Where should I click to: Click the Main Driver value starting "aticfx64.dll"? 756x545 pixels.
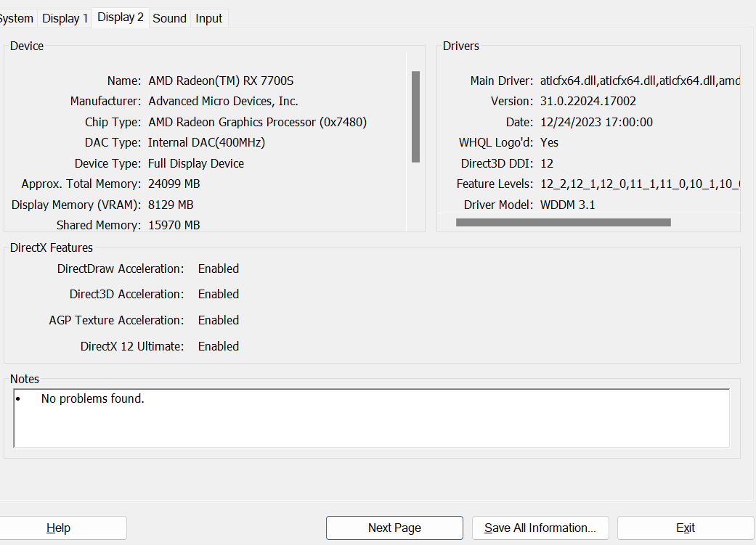[x=640, y=81]
